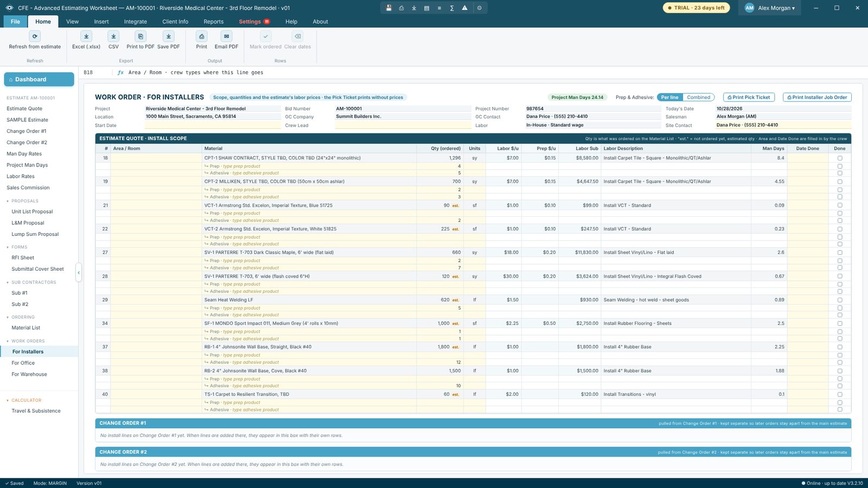Click the Clear dates icon
This screenshot has width=868, height=488.
(x=297, y=36)
